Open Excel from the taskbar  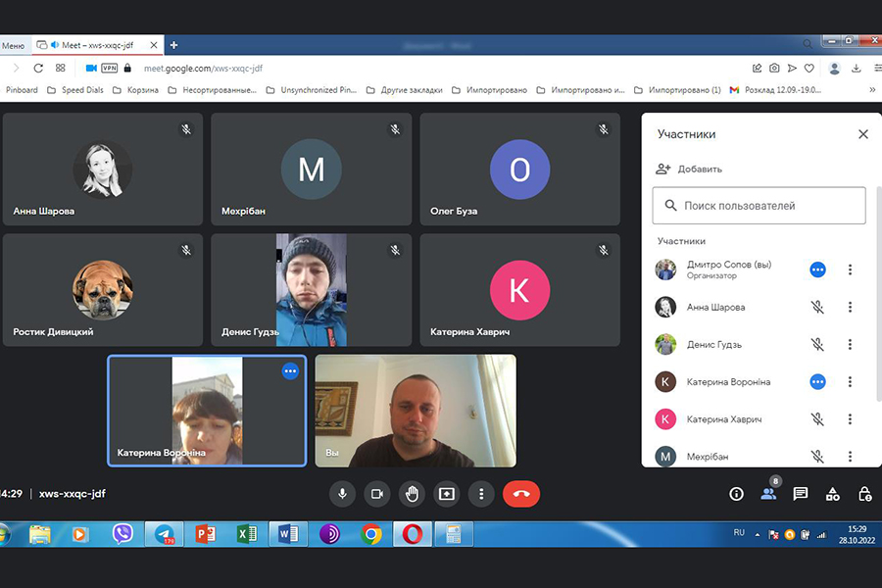pyautogui.click(x=247, y=534)
